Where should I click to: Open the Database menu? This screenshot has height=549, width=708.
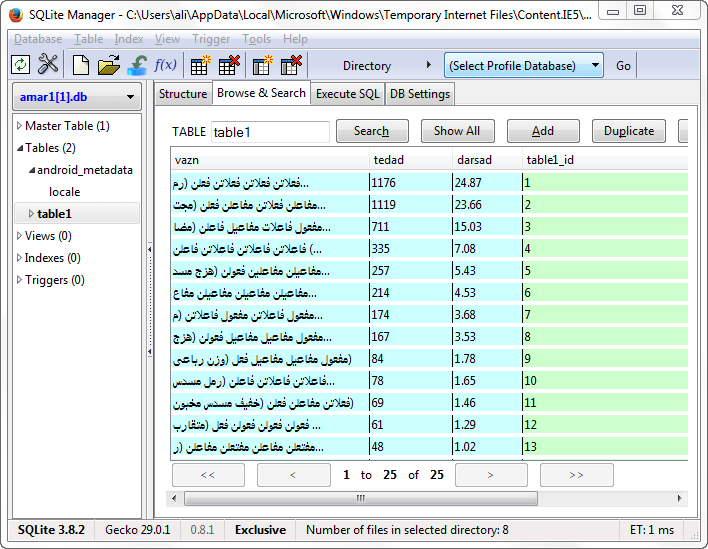coord(38,39)
